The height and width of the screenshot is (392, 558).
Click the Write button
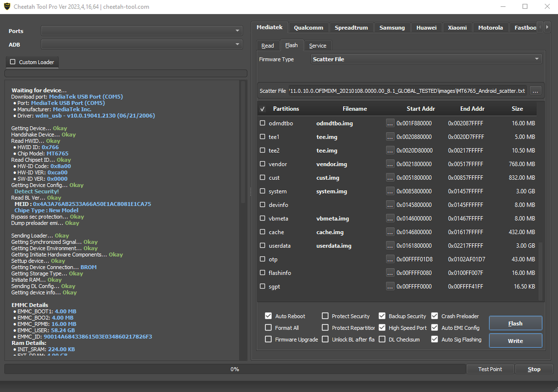pos(515,341)
